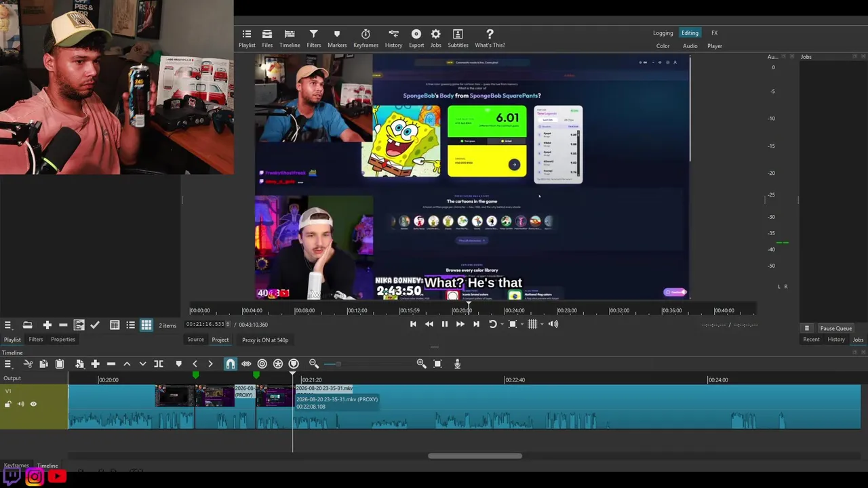Jump to the previous timeline marker
868x488 pixels.
(x=195, y=364)
